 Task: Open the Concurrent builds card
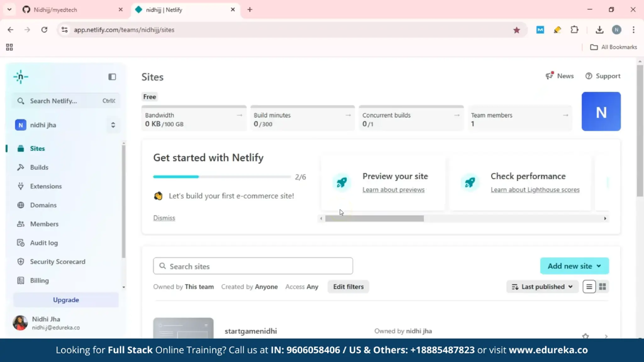pos(411,118)
